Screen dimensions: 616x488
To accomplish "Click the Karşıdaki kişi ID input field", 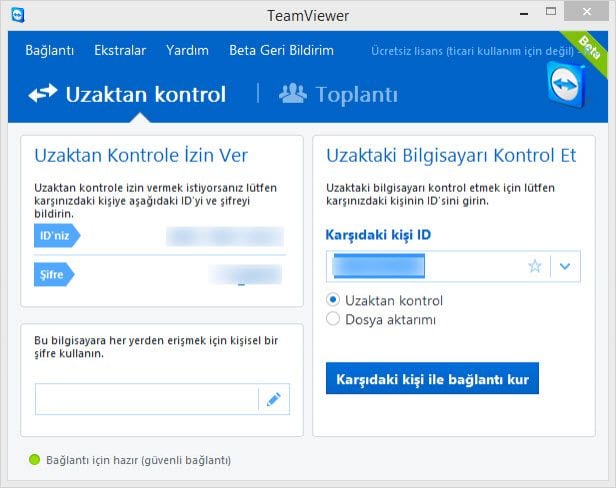I will [453, 266].
